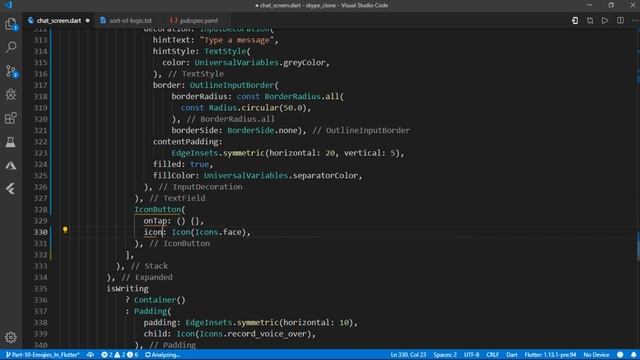The image size is (640, 360).
Task: Click Icons.face text on line 330
Action: click(218, 232)
